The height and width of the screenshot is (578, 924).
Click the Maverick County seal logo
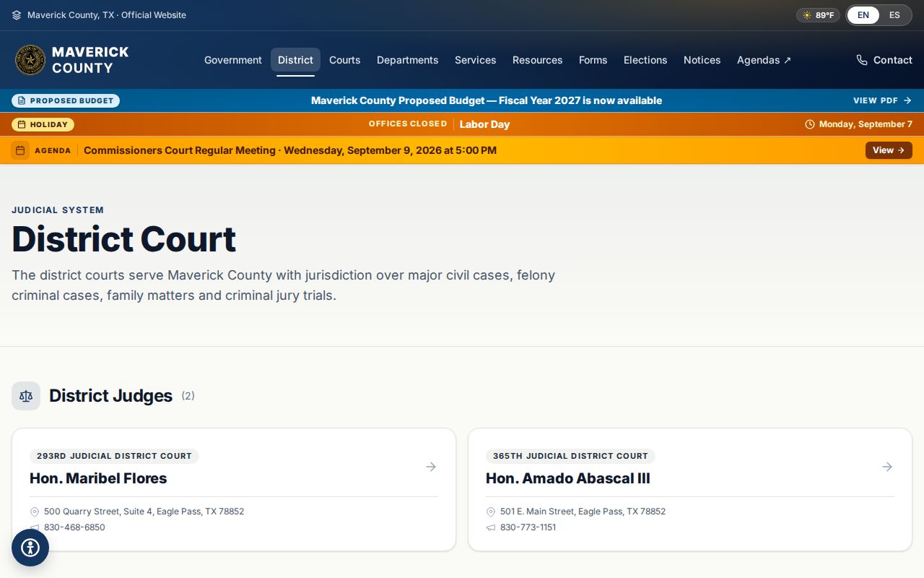[x=30, y=60]
